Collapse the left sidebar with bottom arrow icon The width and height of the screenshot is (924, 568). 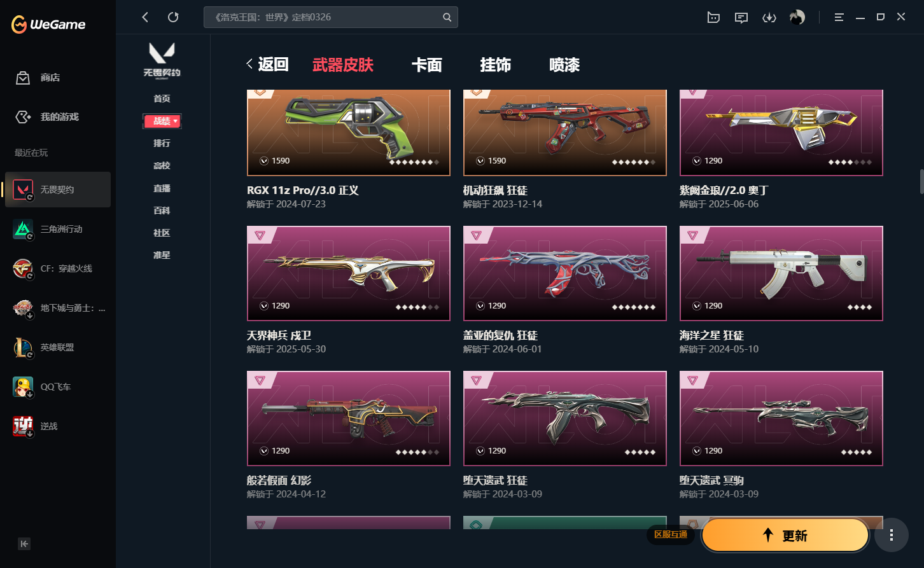point(24,544)
